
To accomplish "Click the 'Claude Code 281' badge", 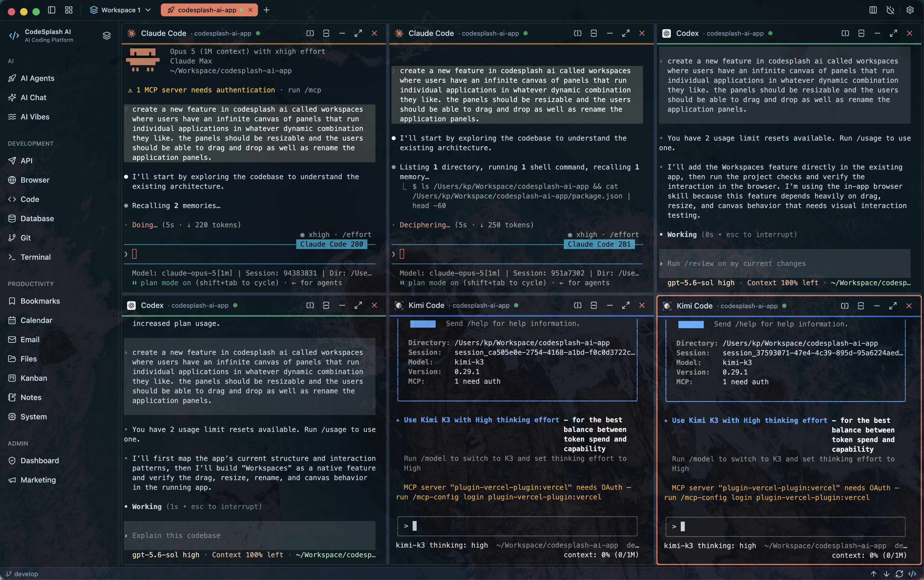I will [599, 244].
